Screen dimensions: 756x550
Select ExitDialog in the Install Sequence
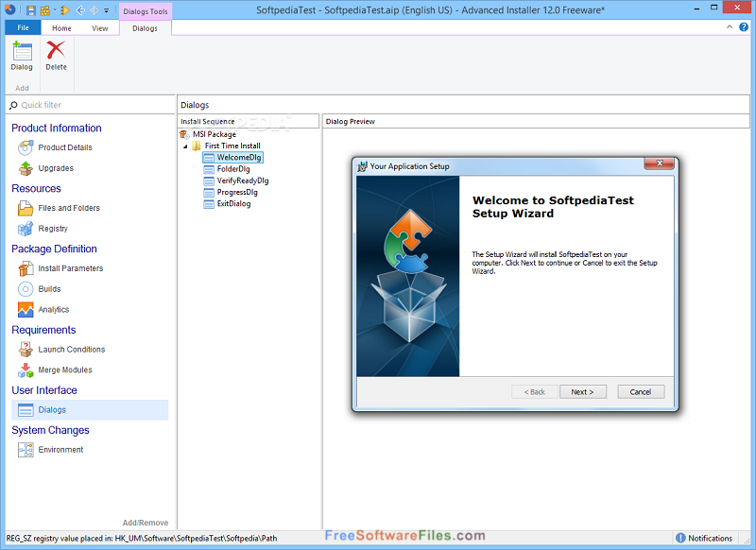click(x=233, y=203)
